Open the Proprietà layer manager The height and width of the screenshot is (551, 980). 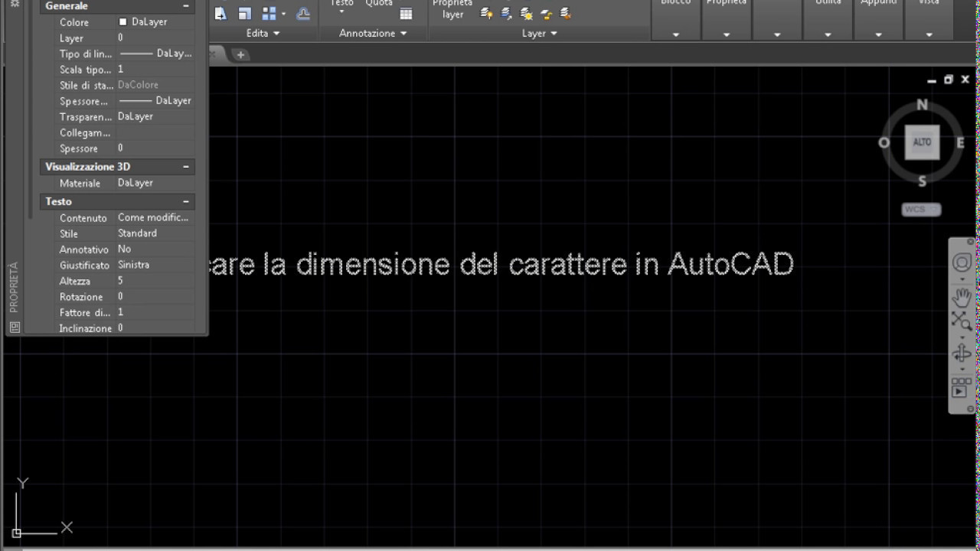(452, 10)
